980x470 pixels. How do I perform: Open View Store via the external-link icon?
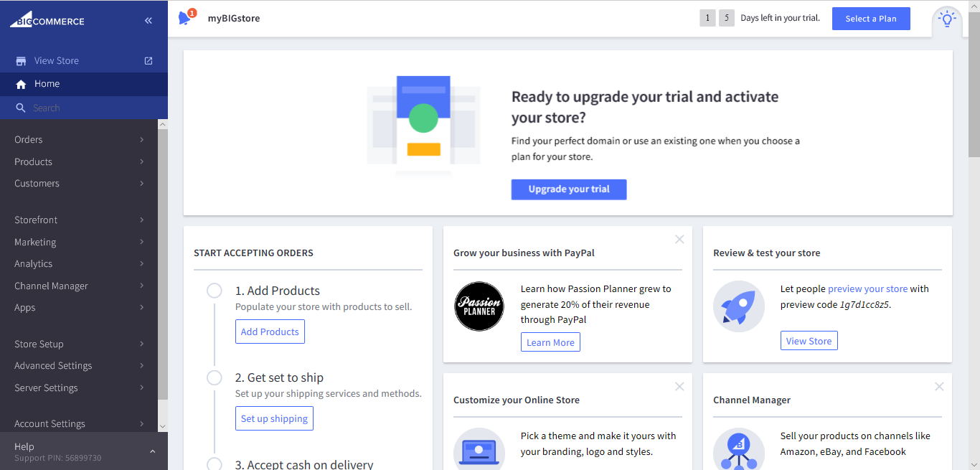[148, 60]
